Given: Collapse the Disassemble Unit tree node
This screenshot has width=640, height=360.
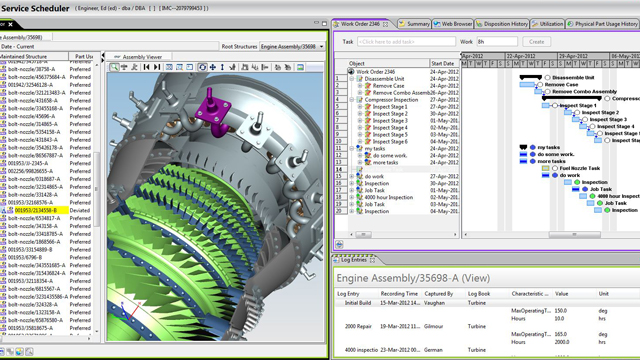Looking at the screenshot, I should point(351,79).
